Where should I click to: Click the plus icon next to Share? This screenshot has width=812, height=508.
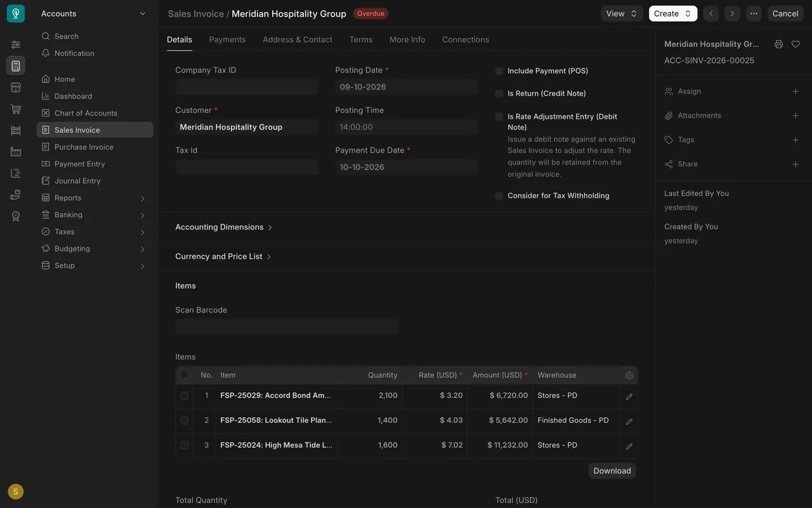pos(796,164)
